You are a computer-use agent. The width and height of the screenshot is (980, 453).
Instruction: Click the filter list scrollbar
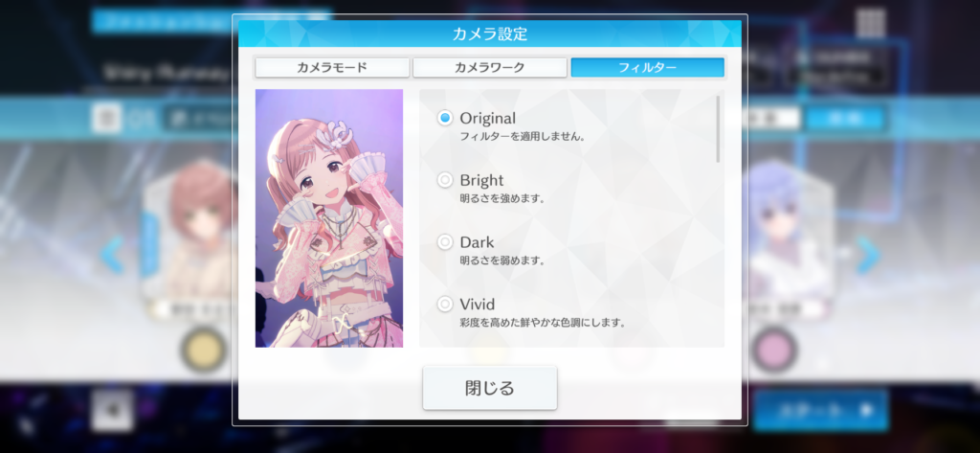pos(718,129)
